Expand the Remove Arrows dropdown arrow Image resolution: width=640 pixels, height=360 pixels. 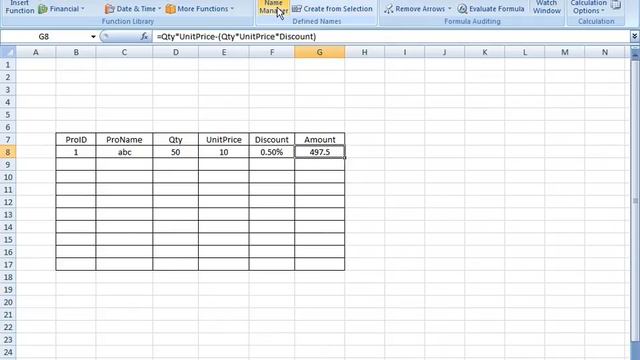tap(449, 9)
